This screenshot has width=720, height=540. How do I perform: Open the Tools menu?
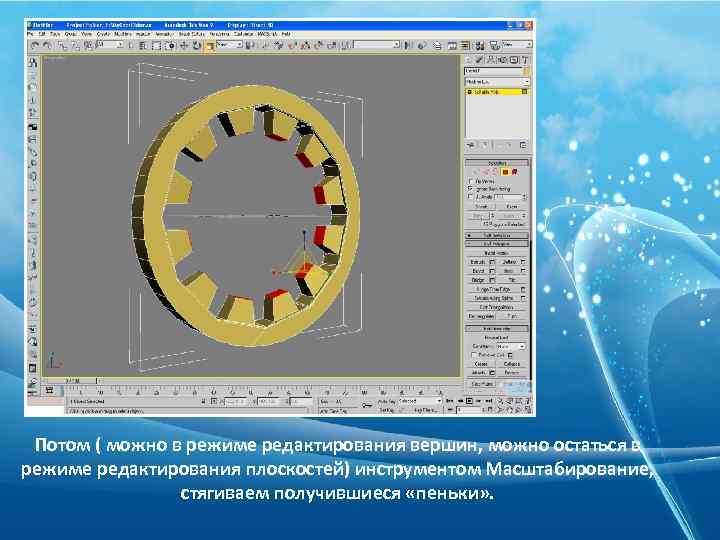55,34
